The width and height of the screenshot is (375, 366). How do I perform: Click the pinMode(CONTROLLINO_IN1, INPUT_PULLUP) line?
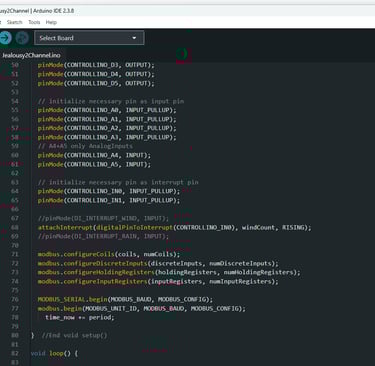[109, 200]
